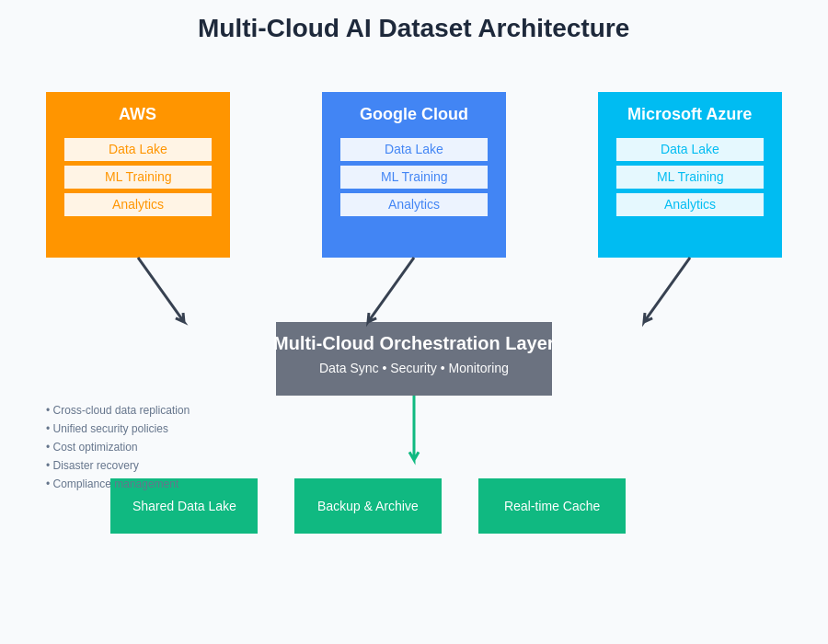This screenshot has height=644, width=828.
Task: Select Microsoft Azure ML Training box
Action: click(690, 177)
